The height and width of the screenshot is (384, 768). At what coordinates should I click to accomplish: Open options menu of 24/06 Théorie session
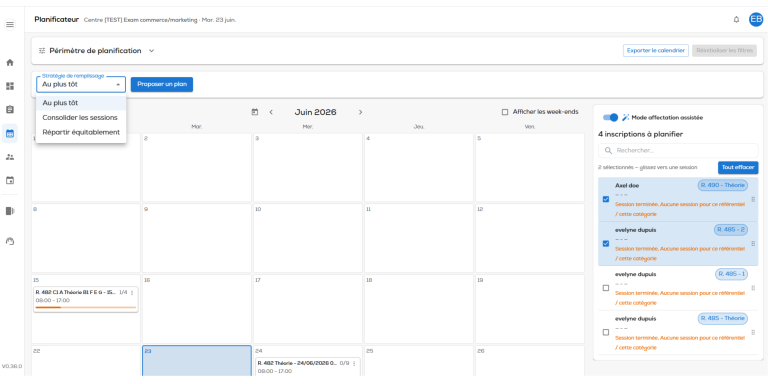[354, 363]
